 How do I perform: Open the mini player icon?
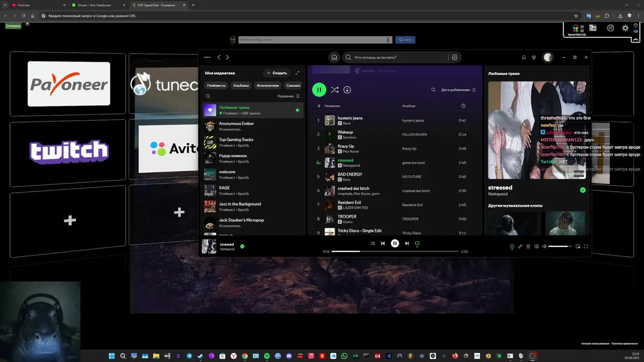pos(578,246)
